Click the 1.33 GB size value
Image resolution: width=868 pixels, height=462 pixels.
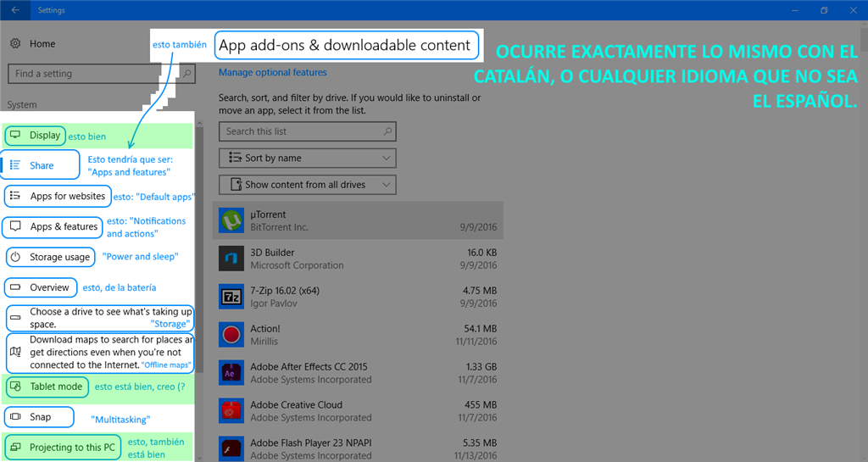pyautogui.click(x=481, y=367)
